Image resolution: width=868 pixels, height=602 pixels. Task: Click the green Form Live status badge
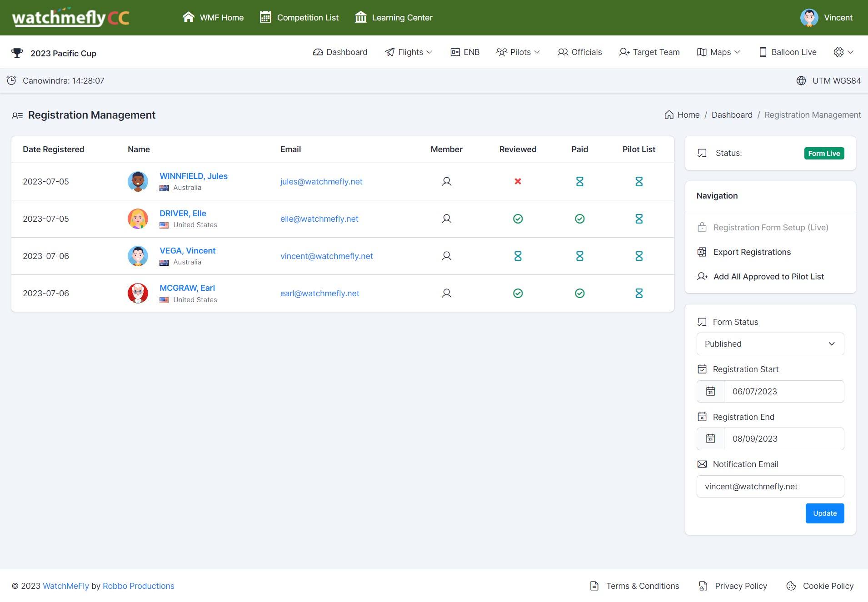tap(823, 153)
